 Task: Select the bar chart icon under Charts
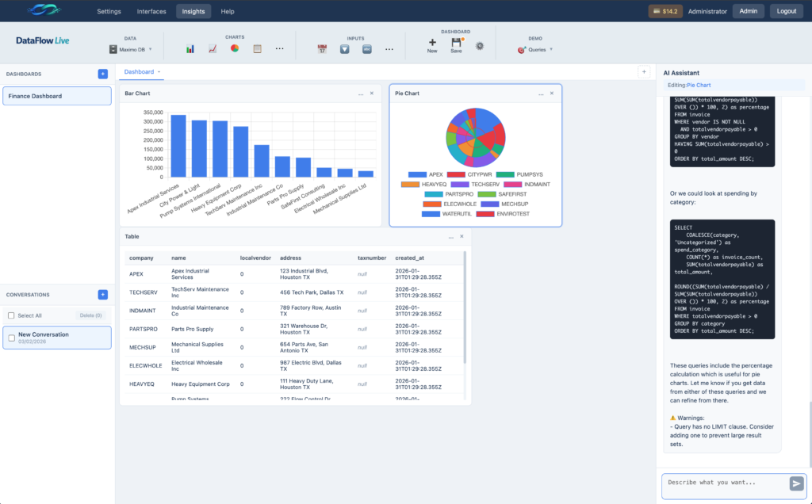[x=190, y=48]
